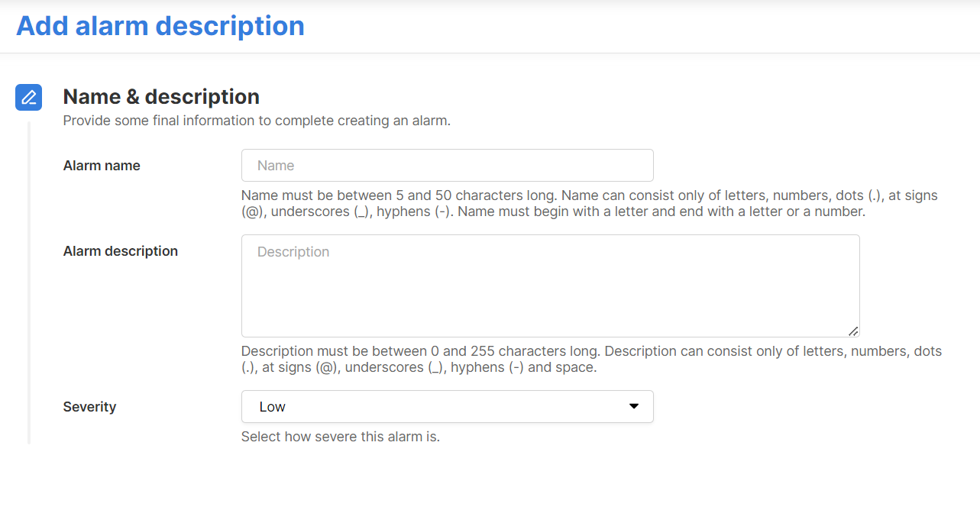Click the "Alarm name" field label
Screen dimensions: 980x523
[x=102, y=166]
